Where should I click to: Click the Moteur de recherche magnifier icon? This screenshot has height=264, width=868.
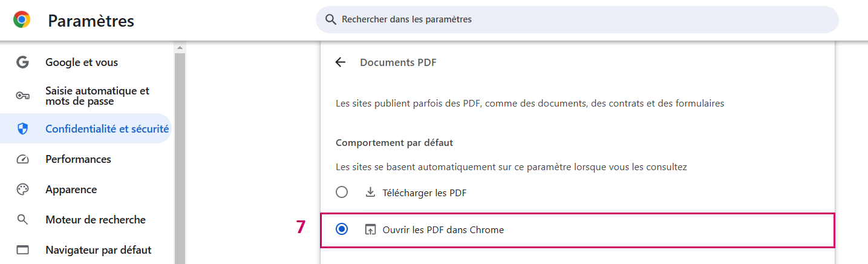coord(22,220)
